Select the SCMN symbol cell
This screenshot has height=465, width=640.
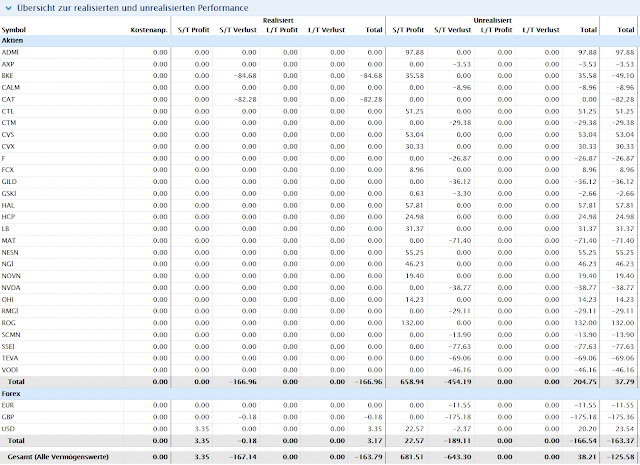11,334
